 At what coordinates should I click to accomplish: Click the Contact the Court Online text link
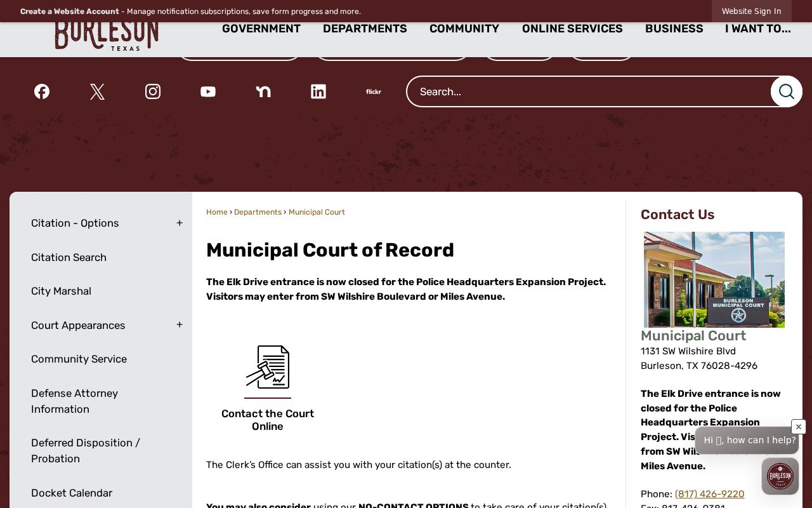tap(268, 420)
